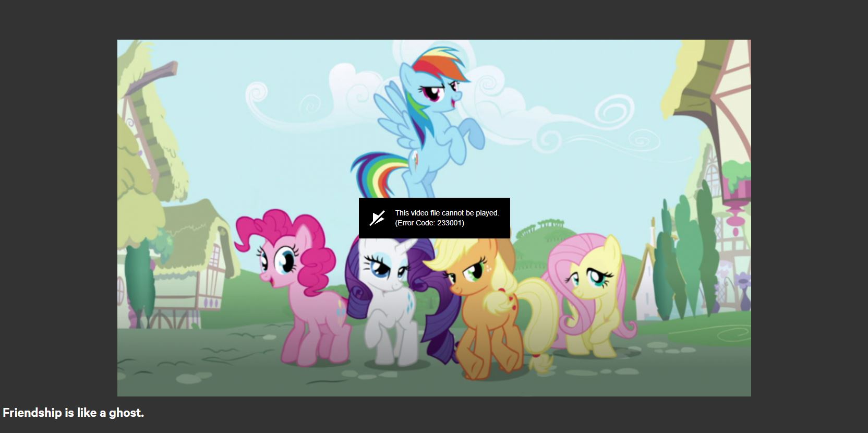Select the 'This video file cannot be played.' message

(x=447, y=213)
